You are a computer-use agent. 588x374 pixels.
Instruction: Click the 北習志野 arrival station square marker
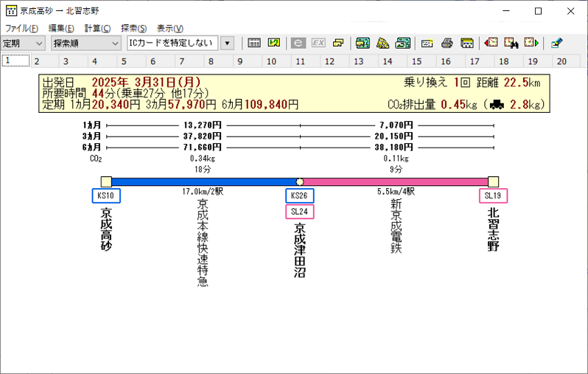tap(493, 182)
